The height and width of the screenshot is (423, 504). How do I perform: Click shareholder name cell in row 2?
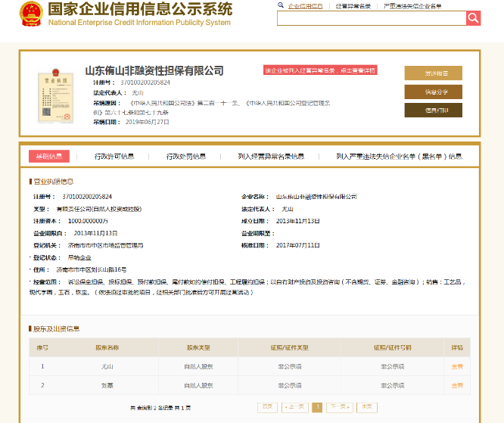click(x=107, y=385)
